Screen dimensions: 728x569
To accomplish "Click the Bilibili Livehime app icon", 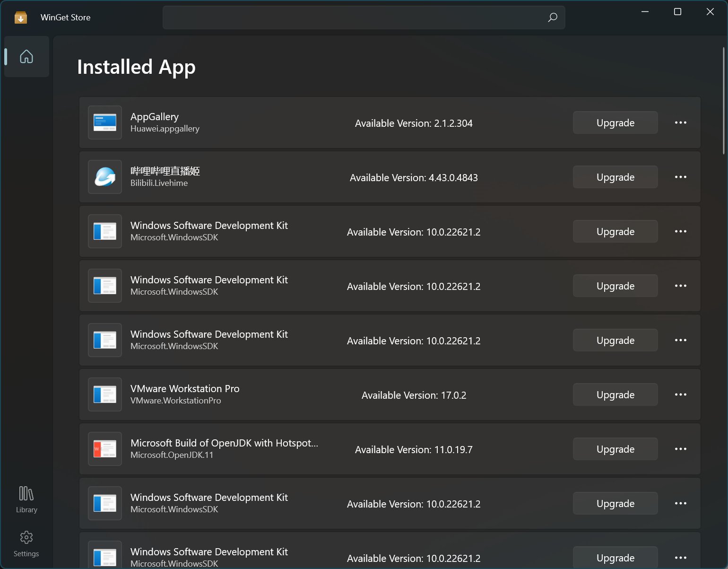I will (x=105, y=177).
